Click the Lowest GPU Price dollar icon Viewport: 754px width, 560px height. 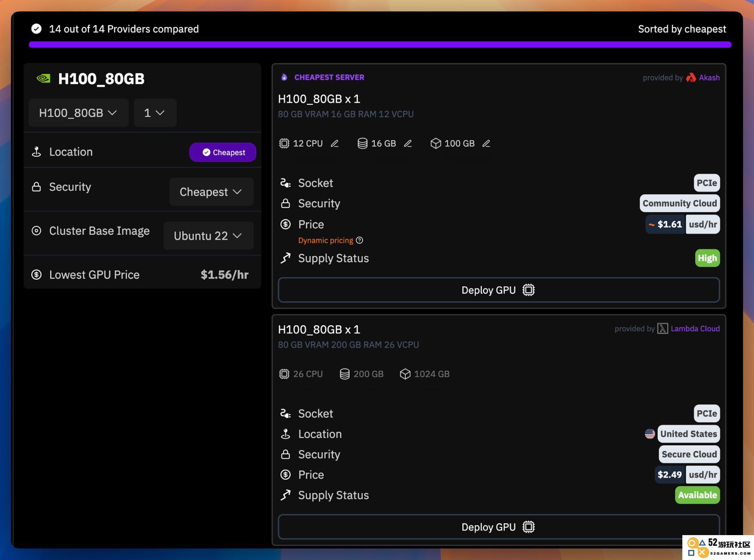(37, 275)
